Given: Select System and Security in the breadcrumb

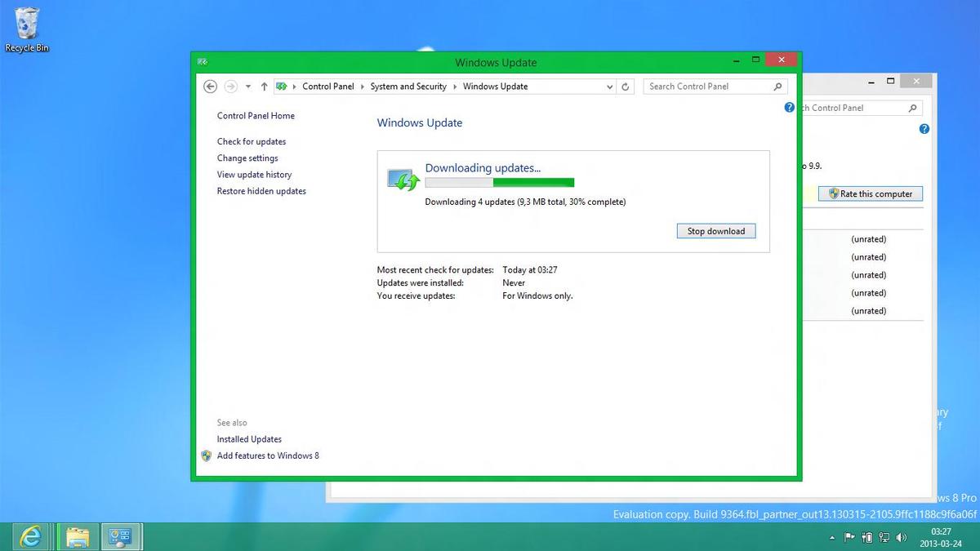Looking at the screenshot, I should [x=408, y=87].
